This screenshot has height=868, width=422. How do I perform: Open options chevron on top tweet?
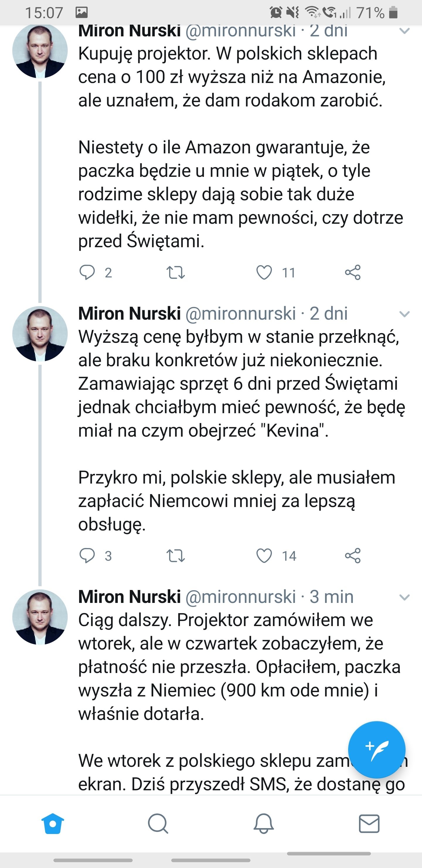click(x=404, y=31)
